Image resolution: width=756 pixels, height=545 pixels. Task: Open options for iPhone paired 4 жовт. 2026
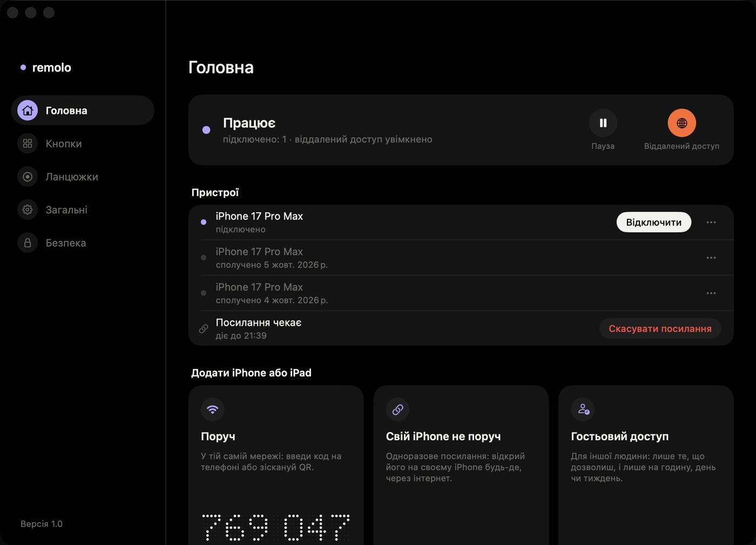pos(711,293)
